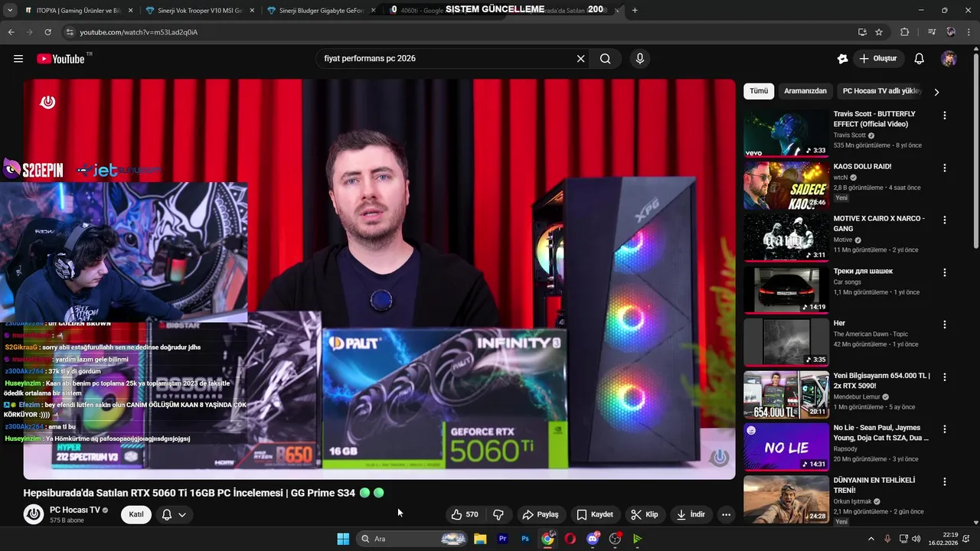Open the PC Hocası TV channel name
Viewport: 980px width, 551px height.
(x=74, y=510)
